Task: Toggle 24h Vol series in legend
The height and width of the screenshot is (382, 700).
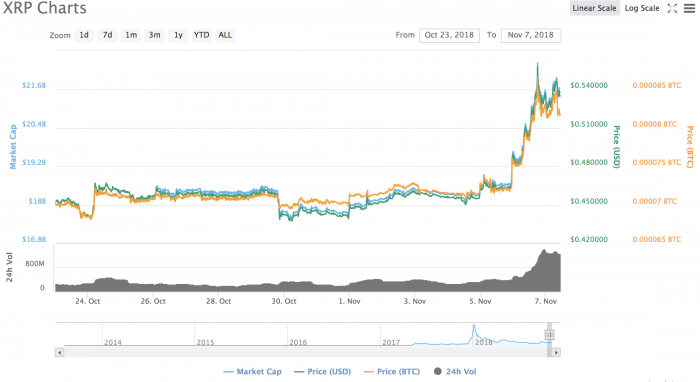Action: point(455,371)
